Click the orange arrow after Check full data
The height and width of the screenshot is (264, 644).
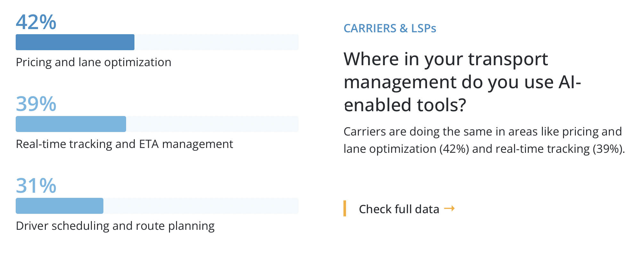(449, 209)
